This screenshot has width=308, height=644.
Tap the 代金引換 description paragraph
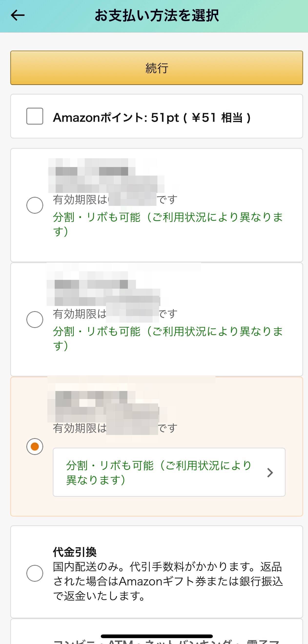[167, 581]
